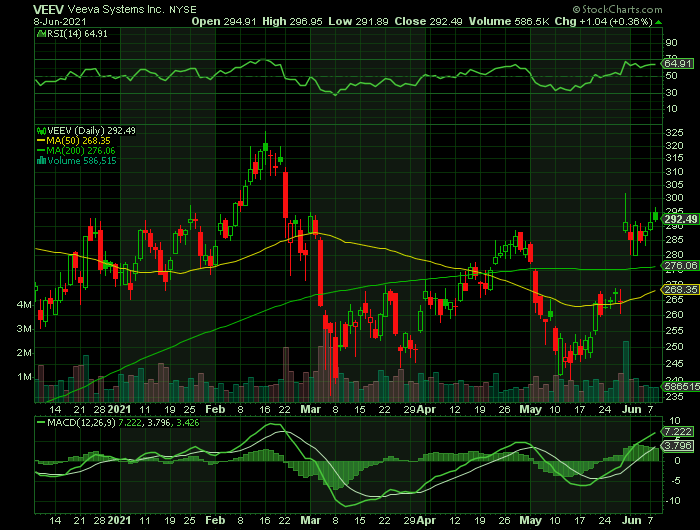The image size is (700, 530).
Task: Click the VEEV ticker symbol title
Action: [50, 8]
